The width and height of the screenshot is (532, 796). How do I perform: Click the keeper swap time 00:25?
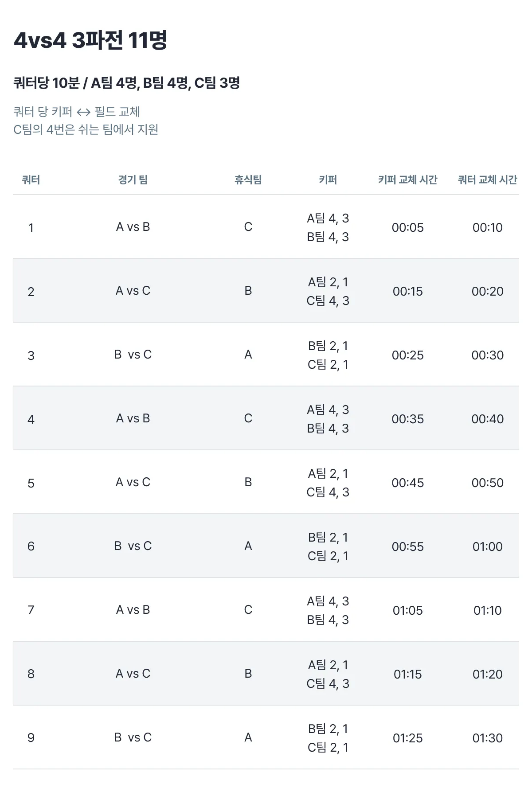[x=407, y=355]
